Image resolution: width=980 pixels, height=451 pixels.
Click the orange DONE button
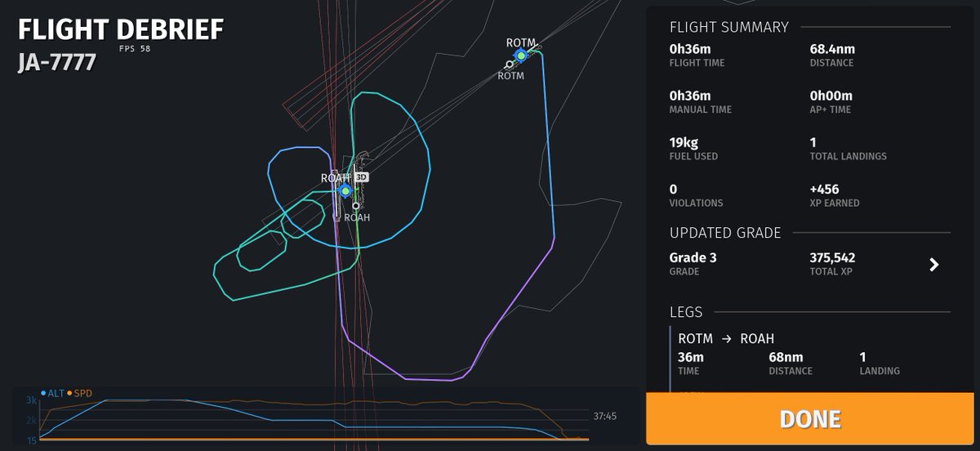810,419
